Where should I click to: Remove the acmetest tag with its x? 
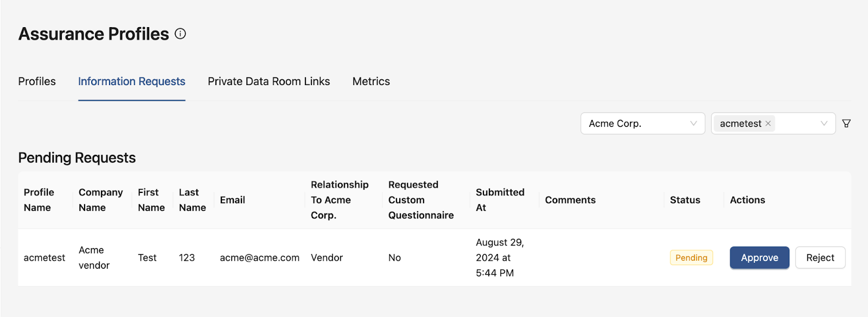[x=768, y=124]
